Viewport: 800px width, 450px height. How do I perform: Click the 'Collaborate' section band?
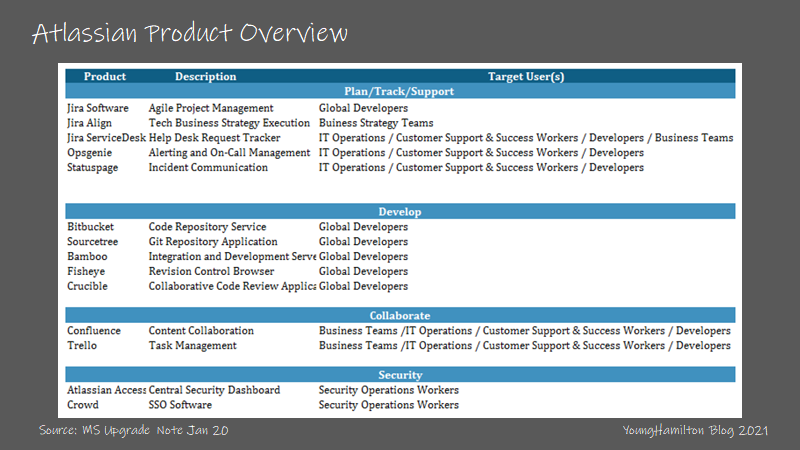coord(400,315)
